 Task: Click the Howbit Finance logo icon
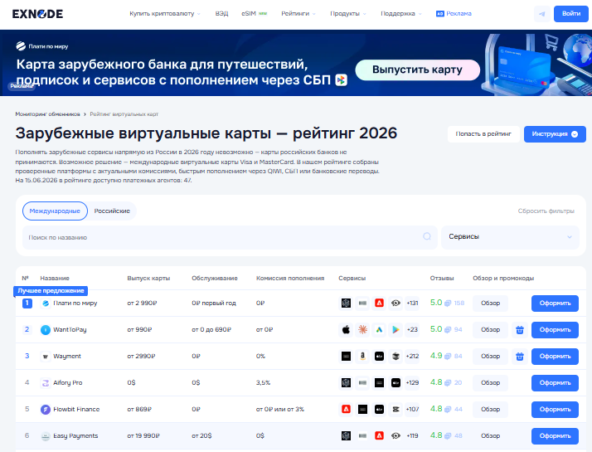tap(45, 409)
